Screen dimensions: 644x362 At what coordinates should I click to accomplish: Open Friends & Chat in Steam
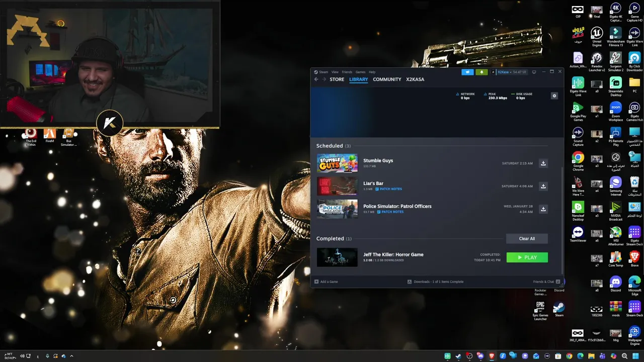point(546,282)
